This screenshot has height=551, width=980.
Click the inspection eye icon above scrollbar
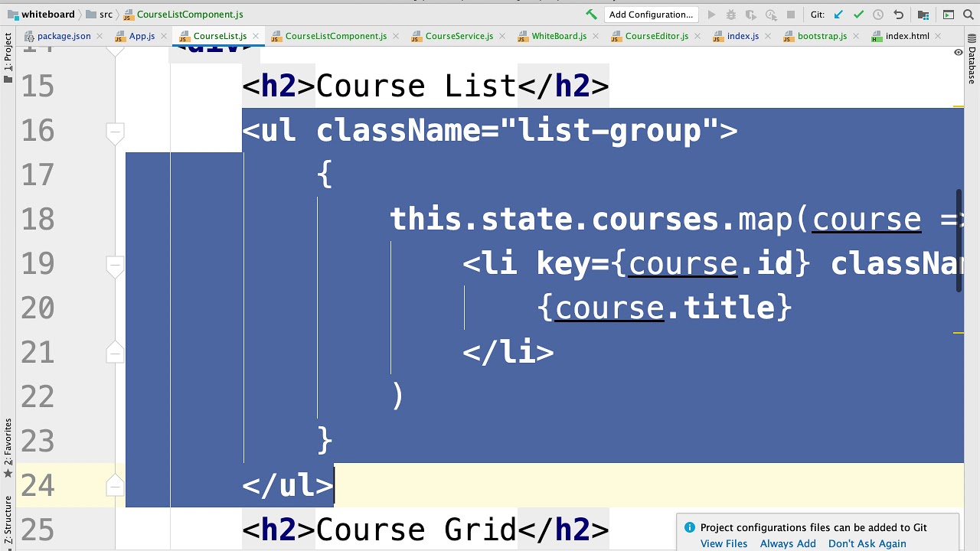click(x=958, y=53)
